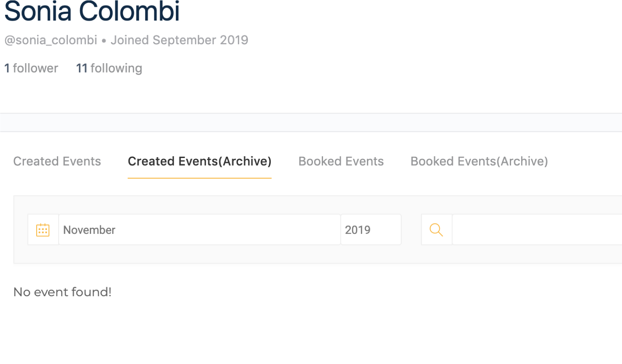Click the orange magnifying glass search icon
This screenshot has height=364, width=622.
point(436,230)
